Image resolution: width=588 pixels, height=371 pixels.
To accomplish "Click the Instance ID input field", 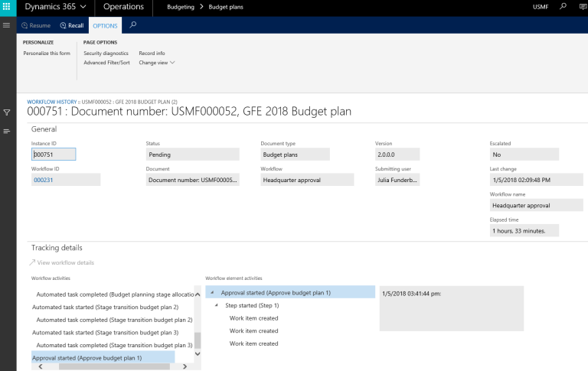I will (53, 155).
